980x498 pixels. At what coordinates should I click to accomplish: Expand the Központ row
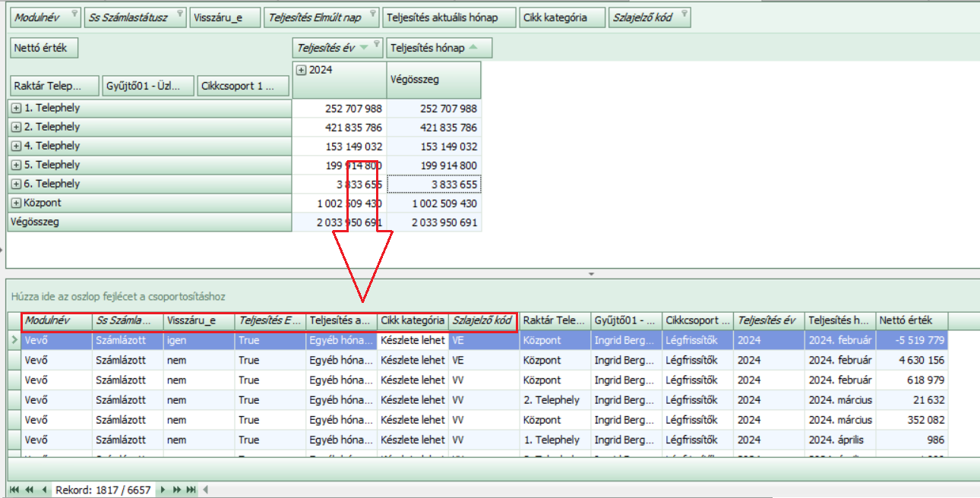[x=16, y=203]
